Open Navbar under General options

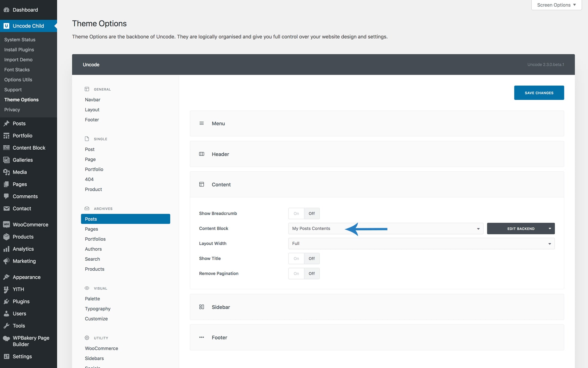pos(92,100)
